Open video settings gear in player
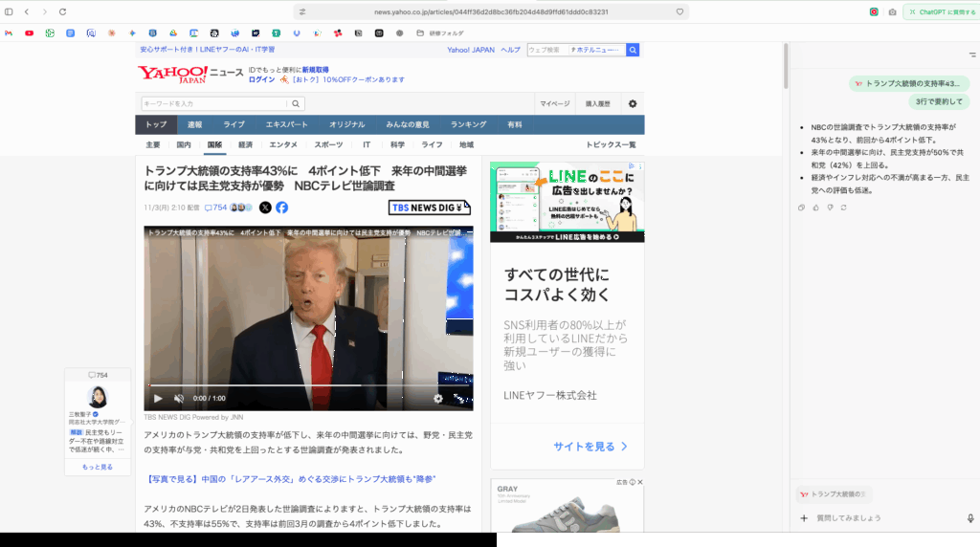Image resolution: width=980 pixels, height=547 pixels. (438, 398)
